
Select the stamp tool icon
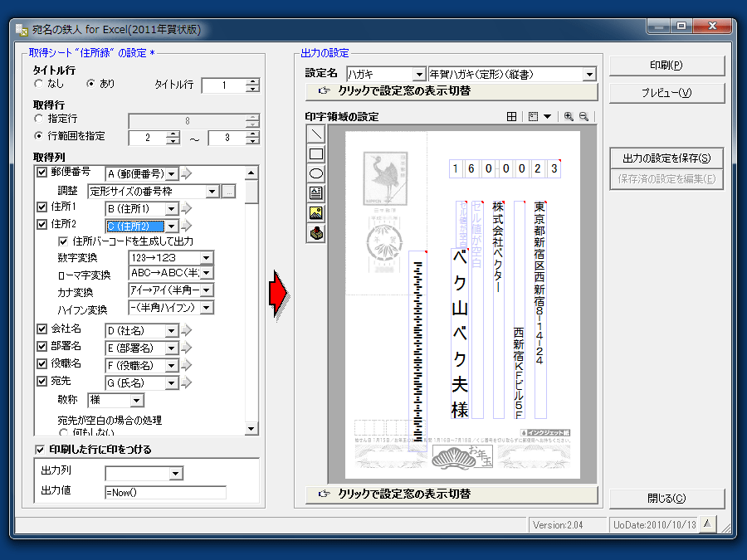click(316, 233)
